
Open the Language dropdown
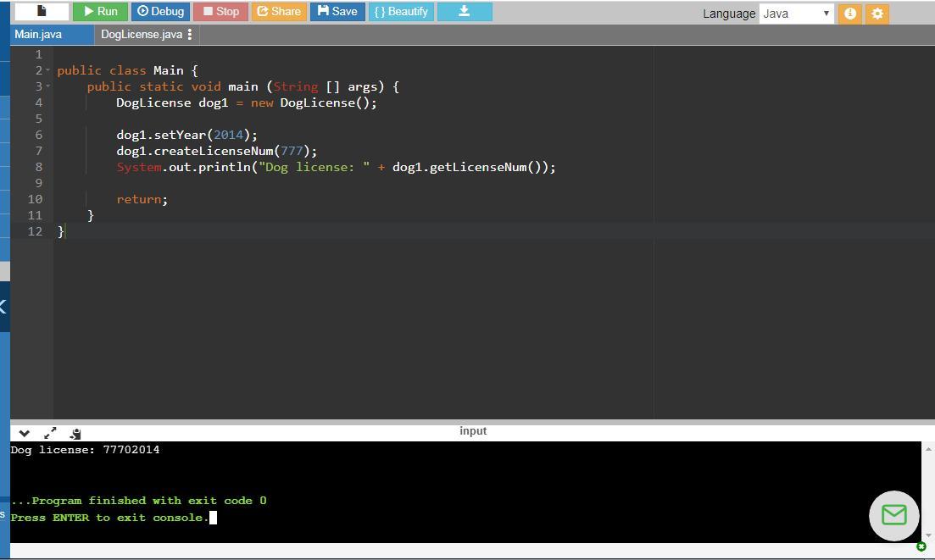pos(796,14)
